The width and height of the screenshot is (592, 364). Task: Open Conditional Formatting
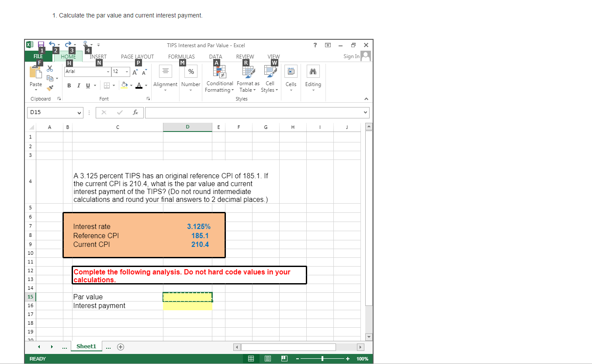pyautogui.click(x=219, y=79)
